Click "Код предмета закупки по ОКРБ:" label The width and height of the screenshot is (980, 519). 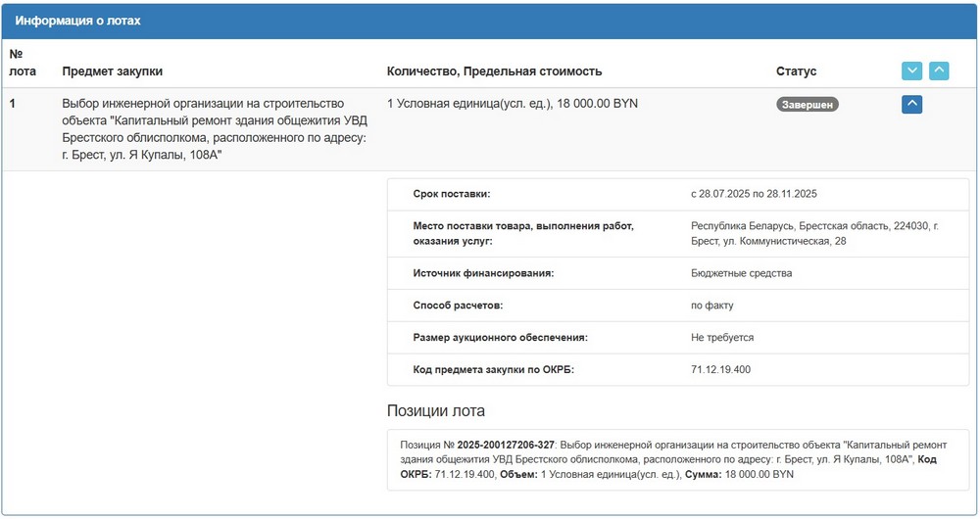493,370
